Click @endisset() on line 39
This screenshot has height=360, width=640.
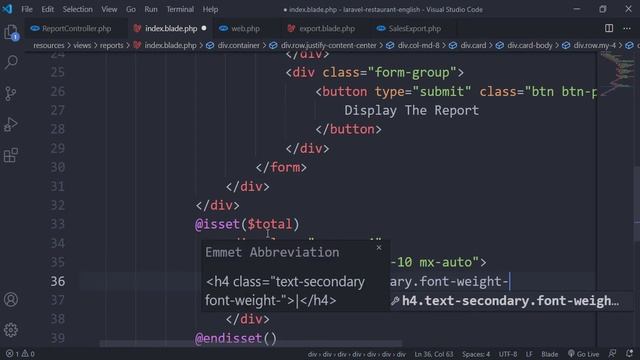236,338
